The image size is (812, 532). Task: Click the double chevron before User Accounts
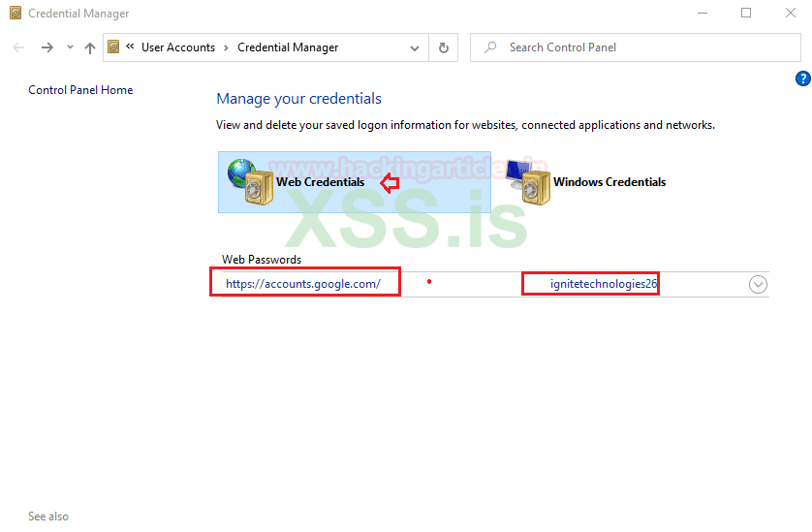[x=130, y=47]
